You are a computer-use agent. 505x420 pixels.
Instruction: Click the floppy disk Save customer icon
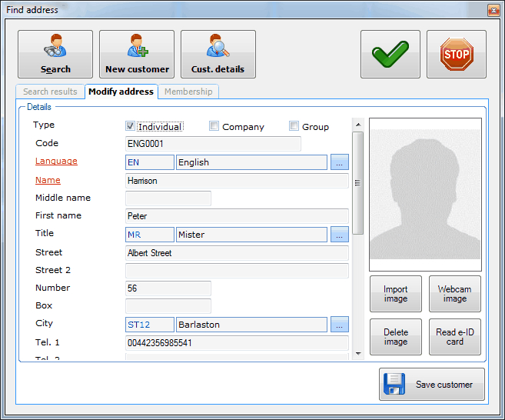(x=394, y=384)
